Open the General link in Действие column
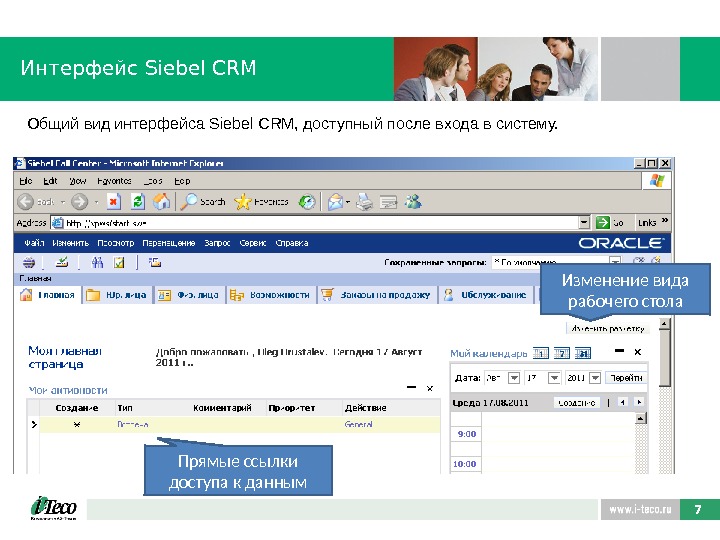This screenshot has height=540, width=720. coord(358,424)
